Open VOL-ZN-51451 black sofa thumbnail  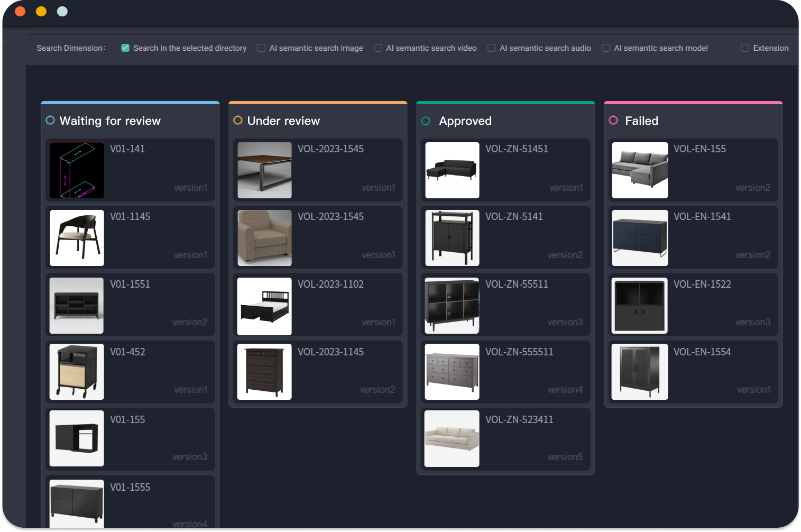452,170
